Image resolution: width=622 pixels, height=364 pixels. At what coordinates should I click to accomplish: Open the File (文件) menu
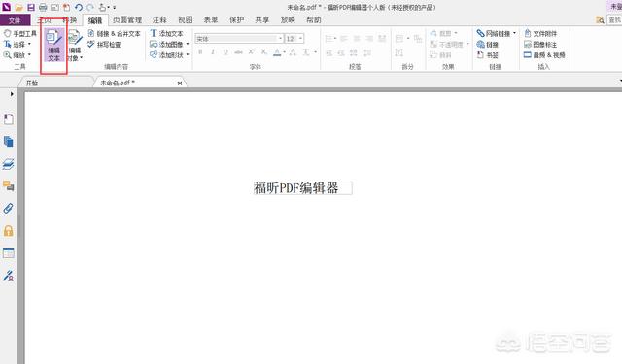click(15, 20)
